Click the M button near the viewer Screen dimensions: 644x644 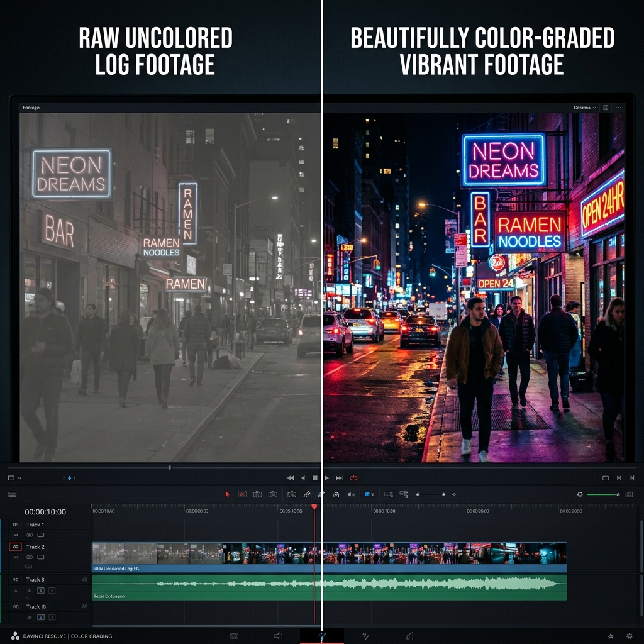tap(619, 478)
